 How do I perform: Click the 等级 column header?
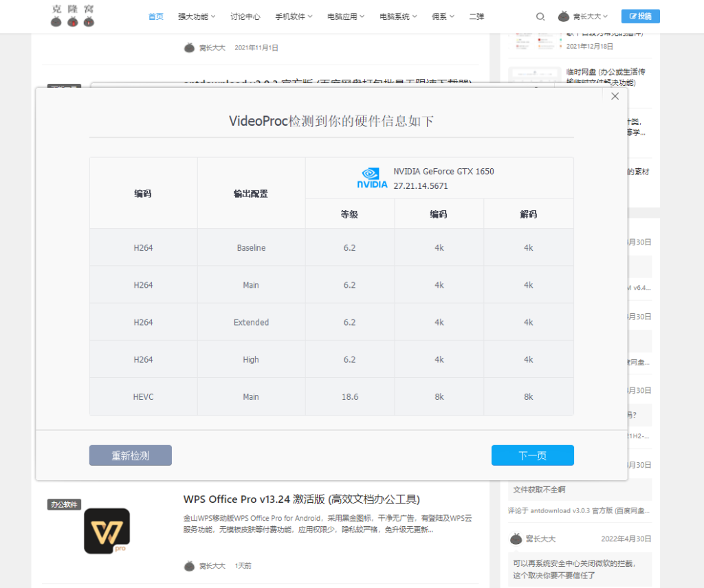(349, 214)
